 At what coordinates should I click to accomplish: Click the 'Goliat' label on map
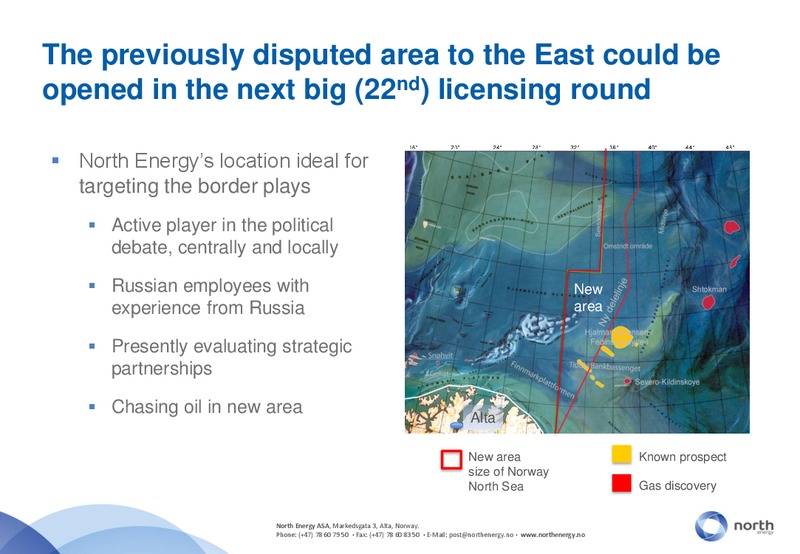[x=438, y=374]
